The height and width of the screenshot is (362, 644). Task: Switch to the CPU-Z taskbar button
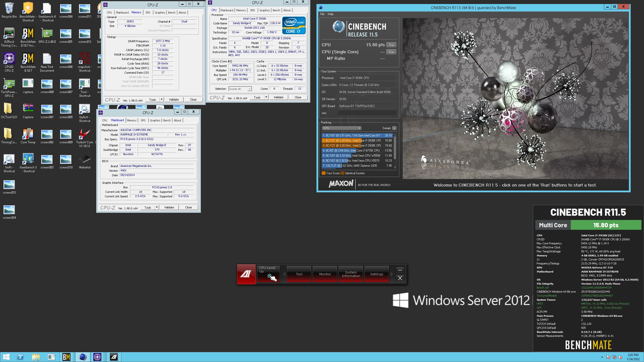(97, 357)
